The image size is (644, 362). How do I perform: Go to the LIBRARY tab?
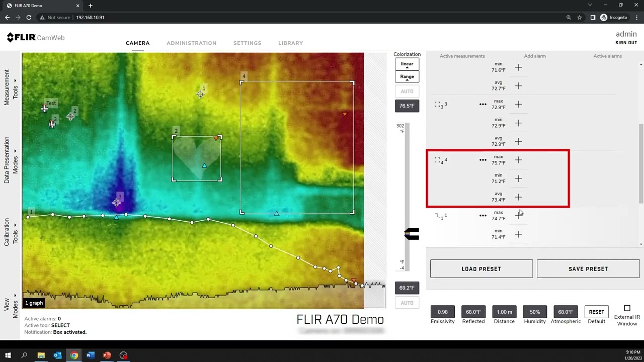click(x=290, y=43)
